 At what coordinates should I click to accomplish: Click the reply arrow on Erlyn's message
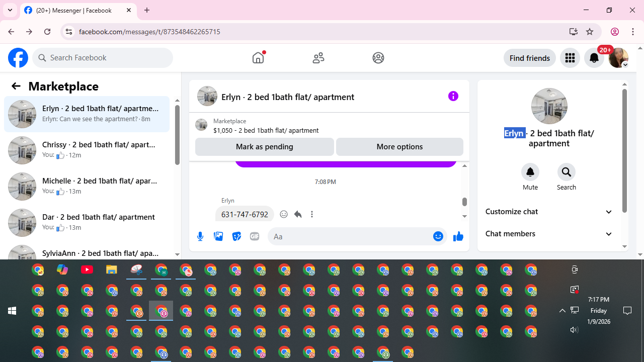[298, 214]
